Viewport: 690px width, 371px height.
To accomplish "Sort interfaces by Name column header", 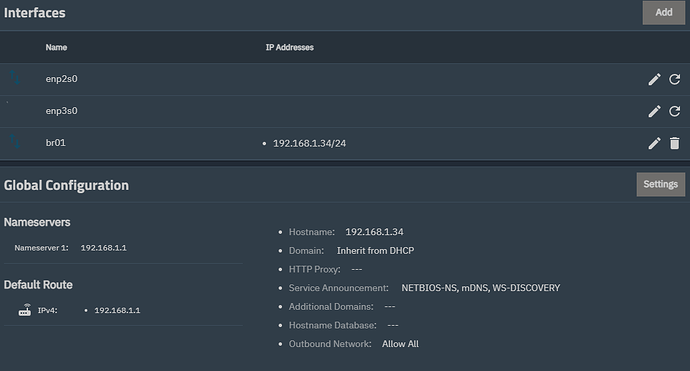I will 56,48.
